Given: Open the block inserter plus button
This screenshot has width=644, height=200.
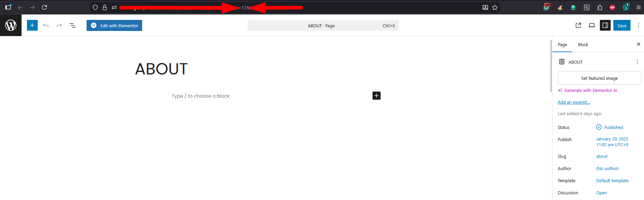Looking at the screenshot, I should coord(32,25).
